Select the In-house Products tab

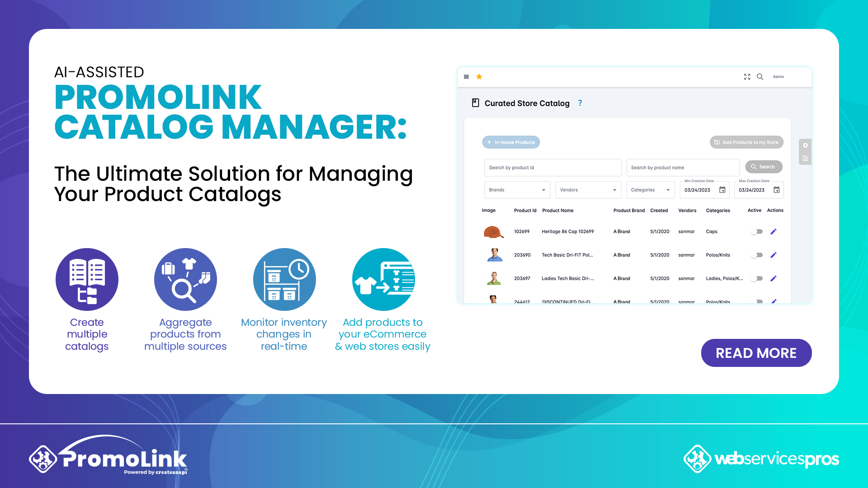511,142
